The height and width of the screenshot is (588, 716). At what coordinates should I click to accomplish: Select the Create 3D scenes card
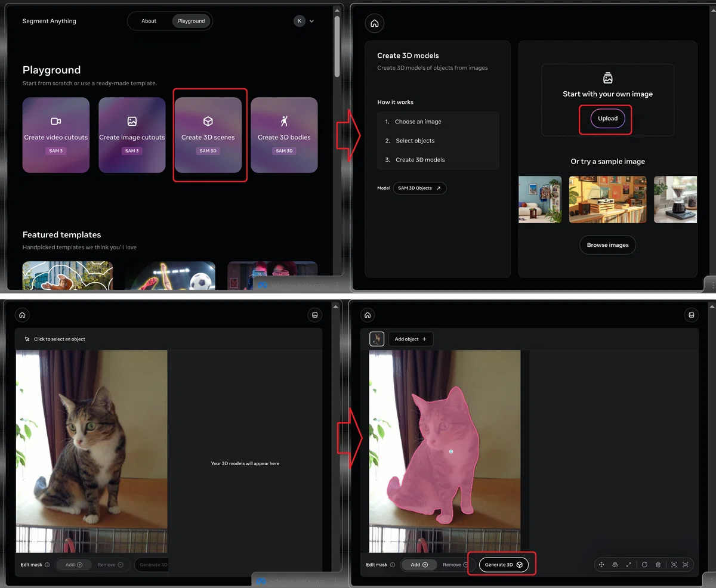coord(208,135)
